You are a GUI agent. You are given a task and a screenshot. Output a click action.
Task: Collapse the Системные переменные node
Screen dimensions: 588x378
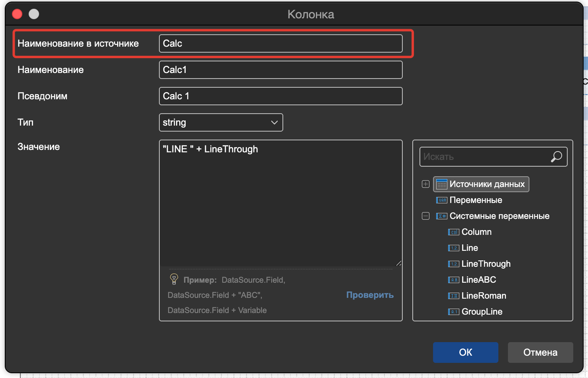click(x=425, y=216)
